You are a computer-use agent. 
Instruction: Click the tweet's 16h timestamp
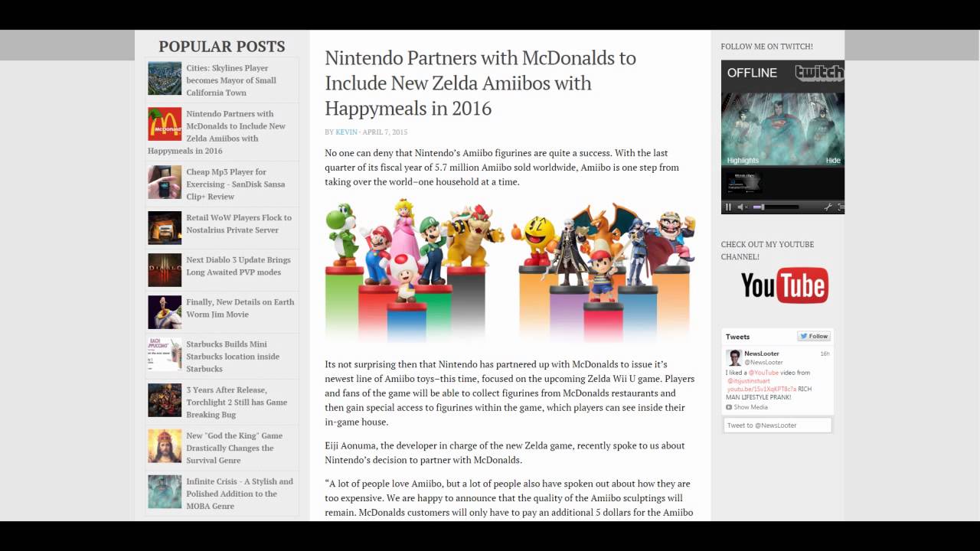click(825, 354)
